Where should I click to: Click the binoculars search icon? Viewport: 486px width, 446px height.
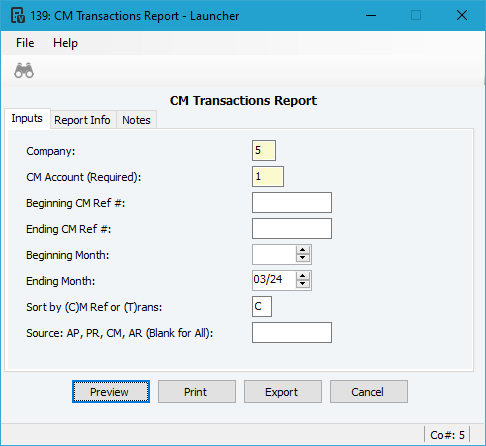coord(24,70)
